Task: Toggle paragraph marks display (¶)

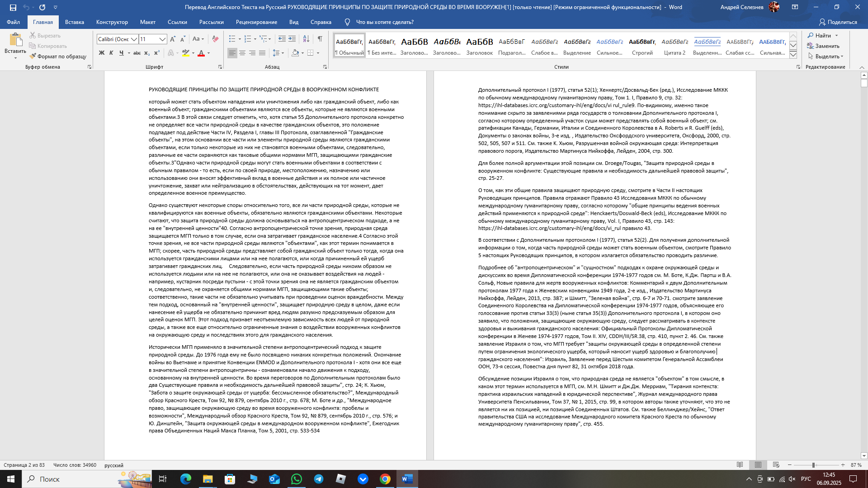Action: point(320,39)
